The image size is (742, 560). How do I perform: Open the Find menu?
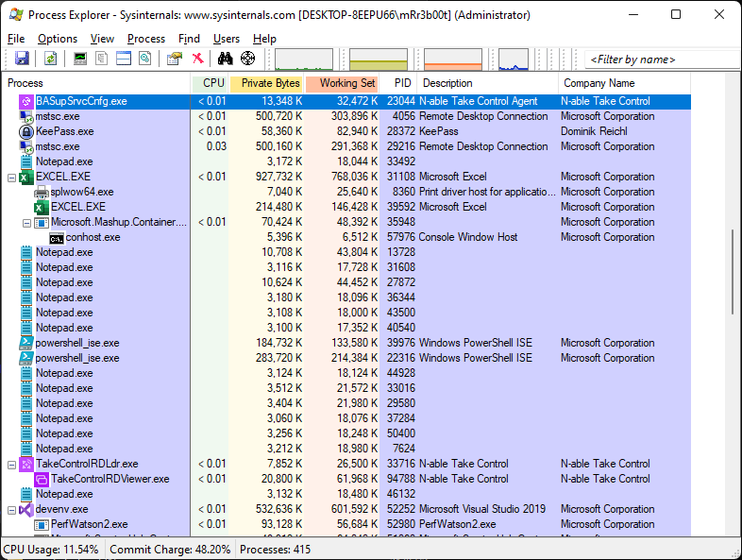(189, 39)
